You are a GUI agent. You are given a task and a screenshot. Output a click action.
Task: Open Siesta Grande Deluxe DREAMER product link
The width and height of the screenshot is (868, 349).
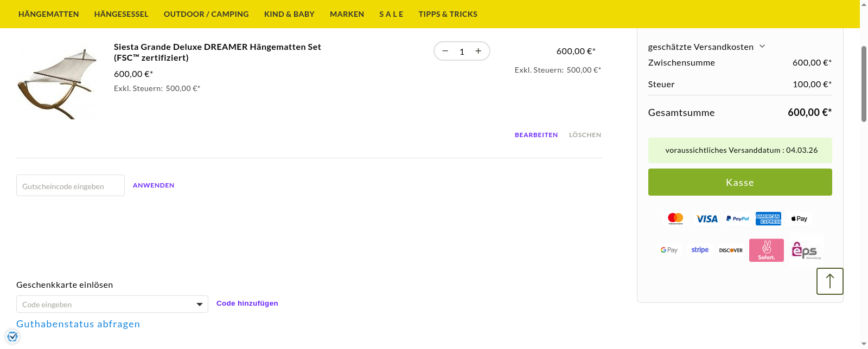(218, 52)
